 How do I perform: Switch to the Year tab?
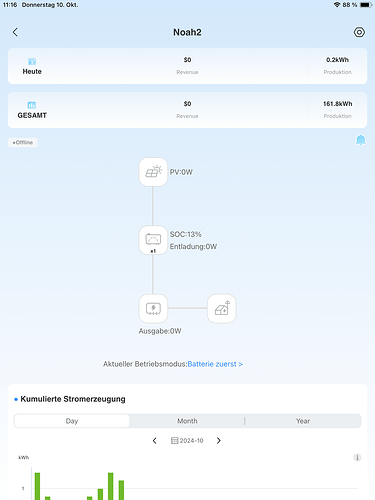[x=303, y=421]
